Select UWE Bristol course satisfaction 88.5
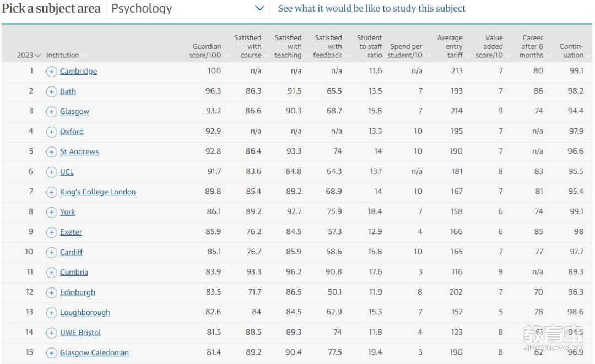Screen dimensions: 595x364 click(x=253, y=332)
